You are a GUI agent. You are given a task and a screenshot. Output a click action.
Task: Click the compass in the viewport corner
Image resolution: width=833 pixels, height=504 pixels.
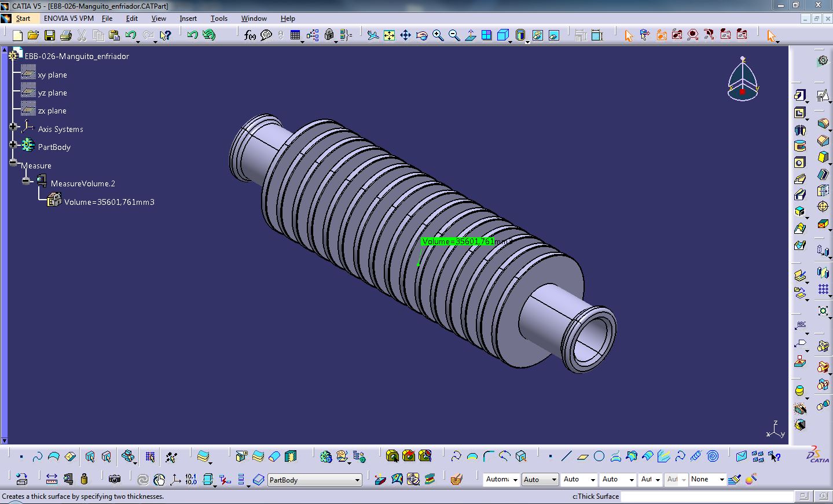(x=743, y=80)
